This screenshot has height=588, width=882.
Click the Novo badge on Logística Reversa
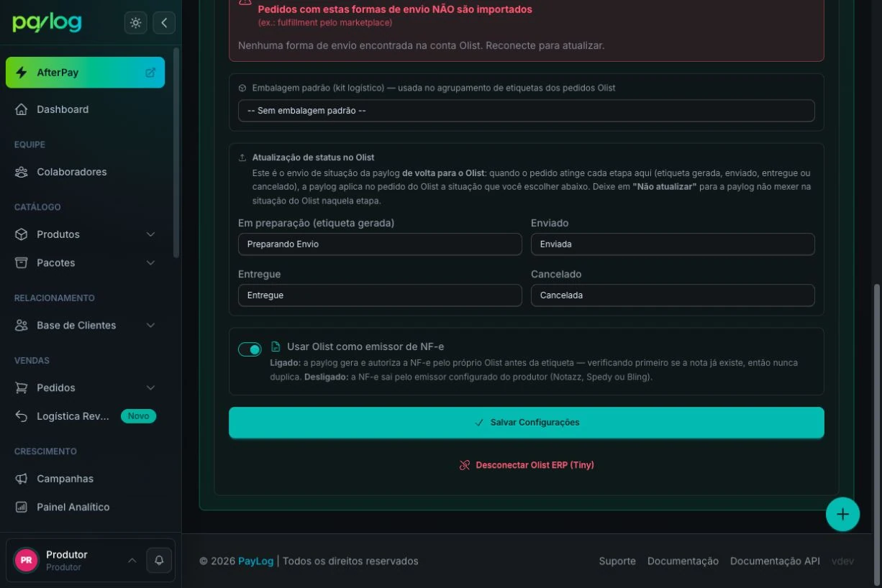(x=138, y=416)
